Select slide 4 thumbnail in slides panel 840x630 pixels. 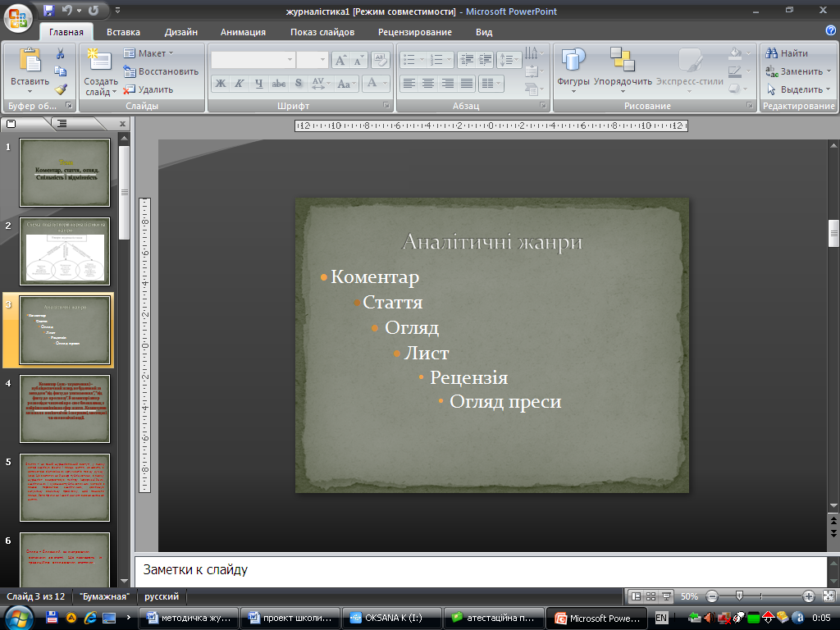(x=65, y=410)
